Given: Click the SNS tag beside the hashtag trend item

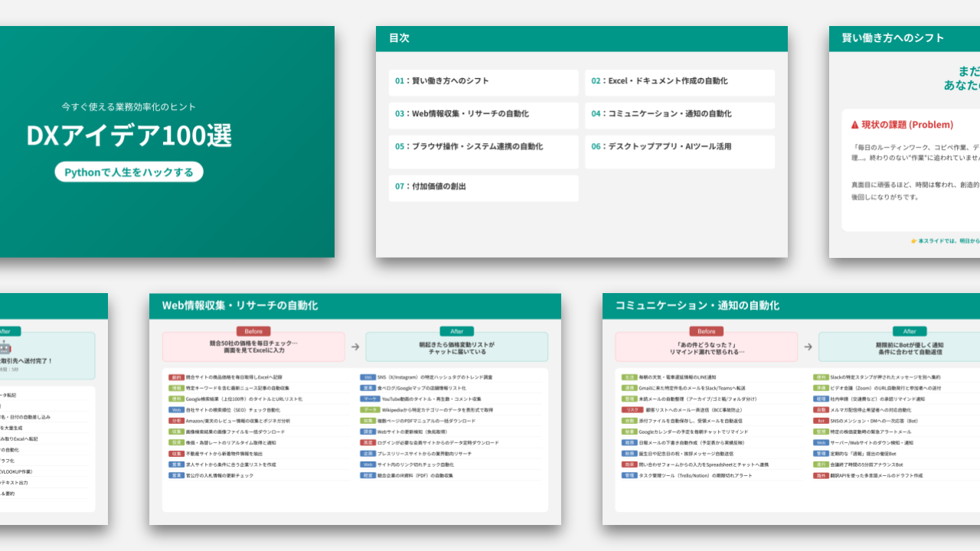Looking at the screenshot, I should pos(368,377).
